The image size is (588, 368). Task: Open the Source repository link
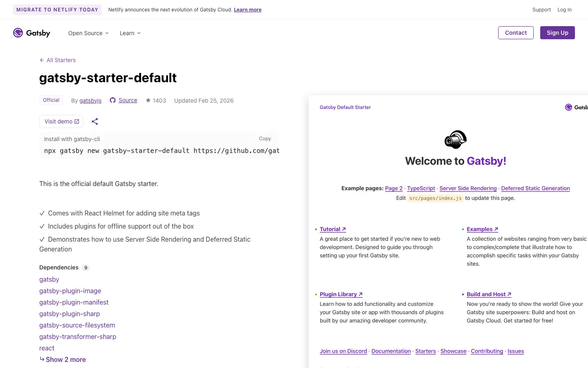[x=128, y=100]
